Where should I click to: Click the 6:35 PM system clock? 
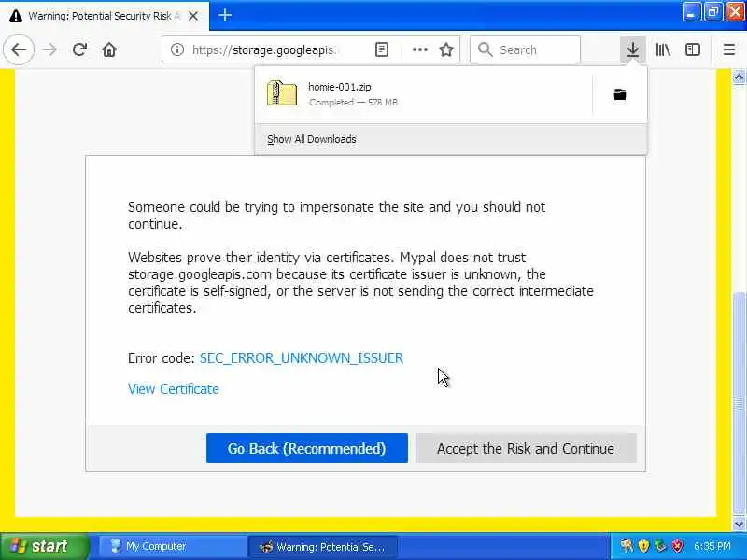pyautogui.click(x=712, y=546)
